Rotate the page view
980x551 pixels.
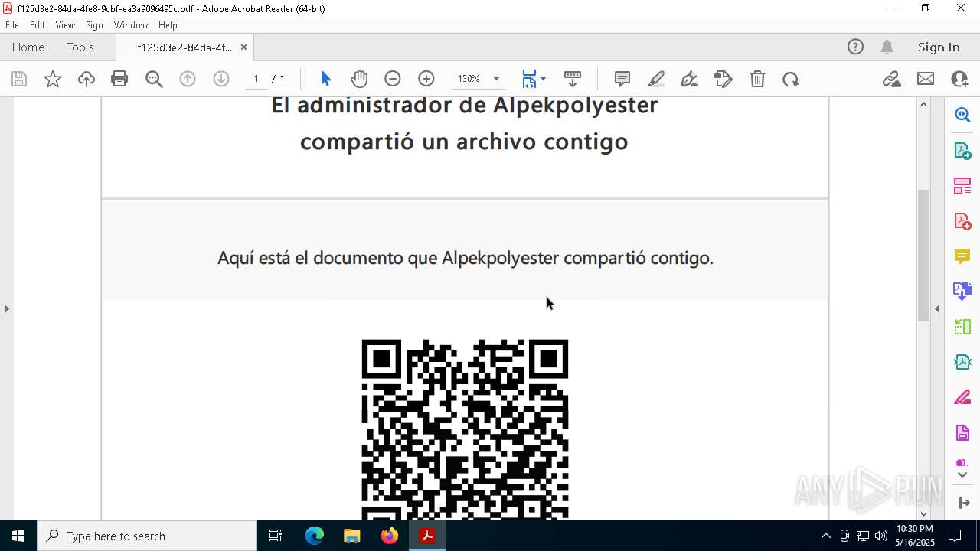[791, 79]
